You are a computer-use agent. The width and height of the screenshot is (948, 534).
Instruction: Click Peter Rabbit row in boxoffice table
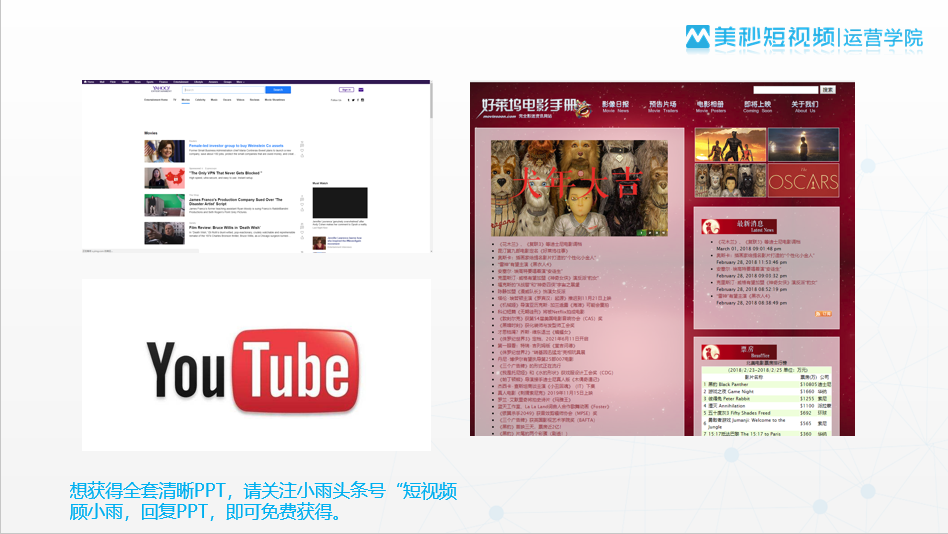click(x=767, y=399)
